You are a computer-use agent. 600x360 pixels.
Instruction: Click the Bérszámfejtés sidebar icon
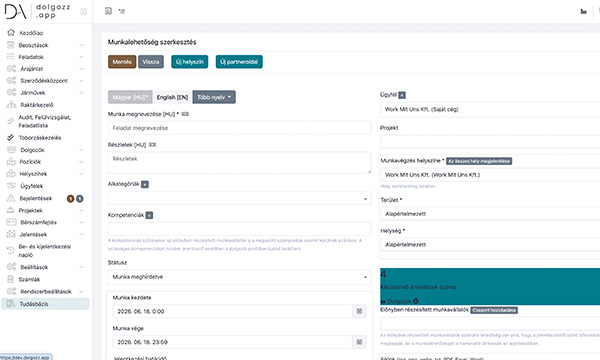(11, 222)
